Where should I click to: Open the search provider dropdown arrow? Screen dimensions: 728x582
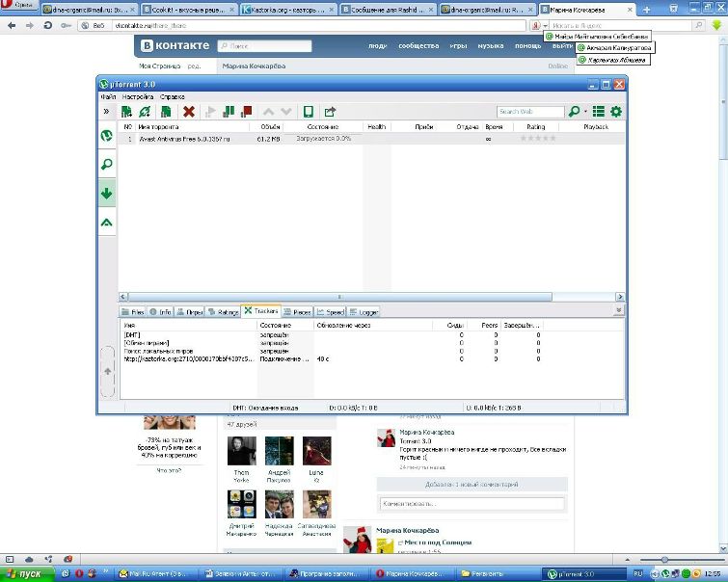[585, 112]
